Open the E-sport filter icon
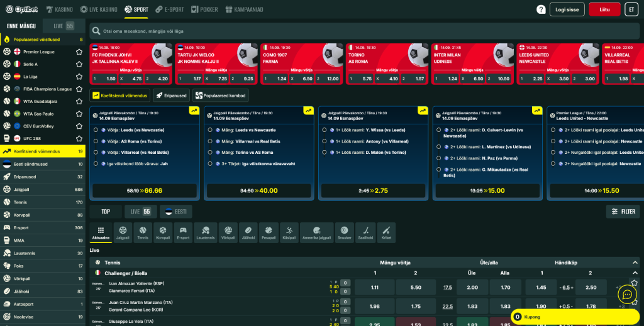This screenshot has height=326, width=644. click(183, 232)
